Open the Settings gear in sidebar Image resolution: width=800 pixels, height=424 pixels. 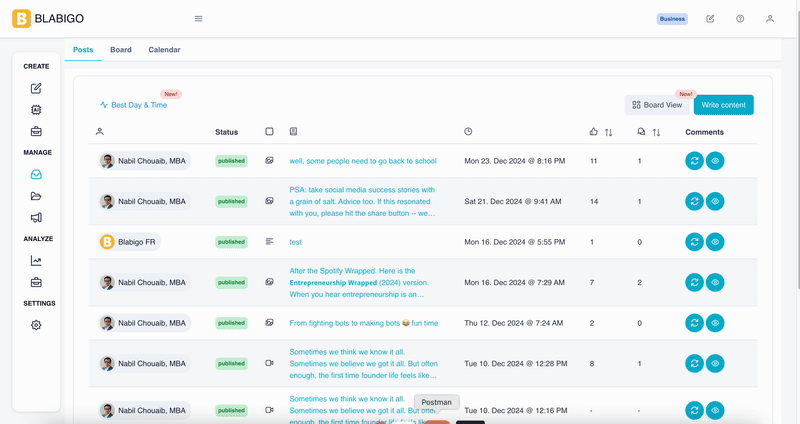pos(36,325)
